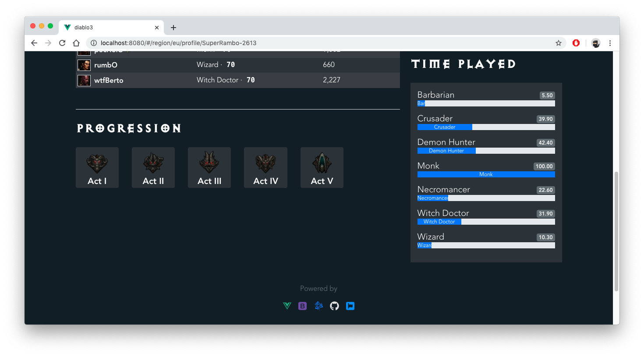Click the 2,227 value in wtfBerto row
This screenshot has height=357, width=644.
[332, 80]
